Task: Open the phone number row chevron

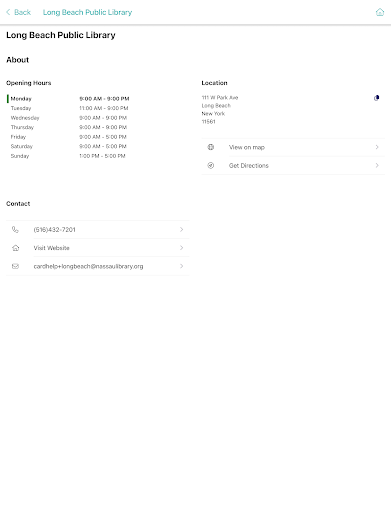Action: [x=182, y=229]
